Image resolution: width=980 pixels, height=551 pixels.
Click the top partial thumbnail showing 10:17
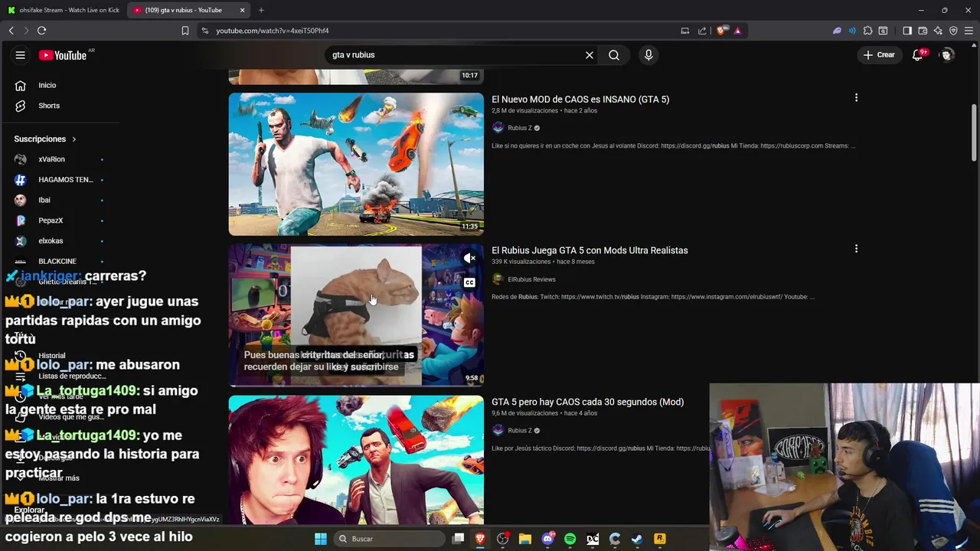356,77
